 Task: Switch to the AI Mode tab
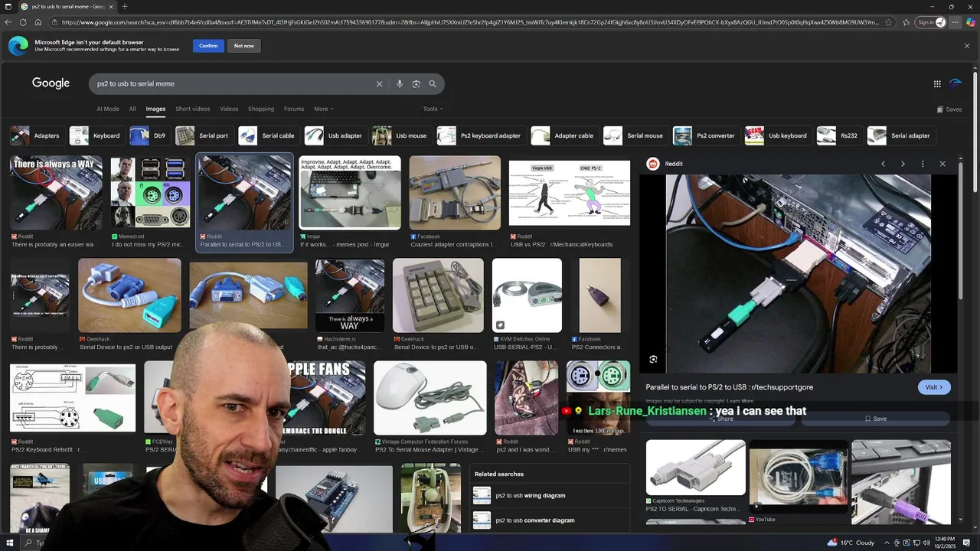pos(108,109)
